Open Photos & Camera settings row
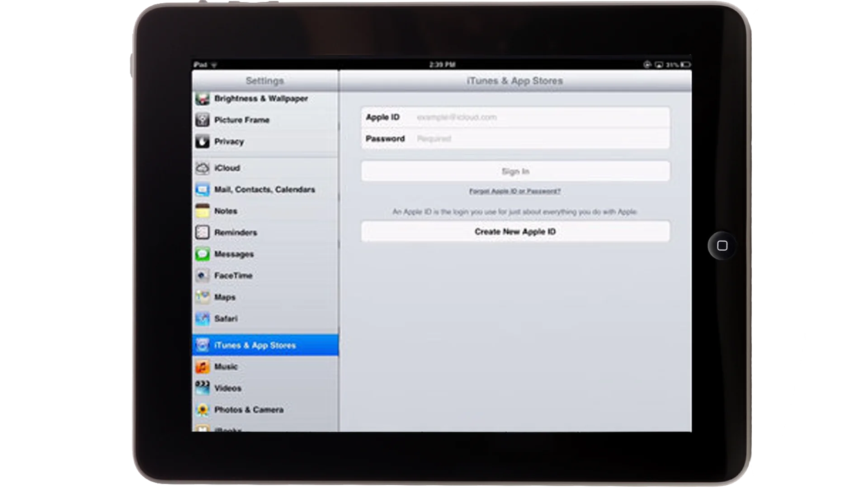Viewport: 868px width, 488px height. [265, 409]
